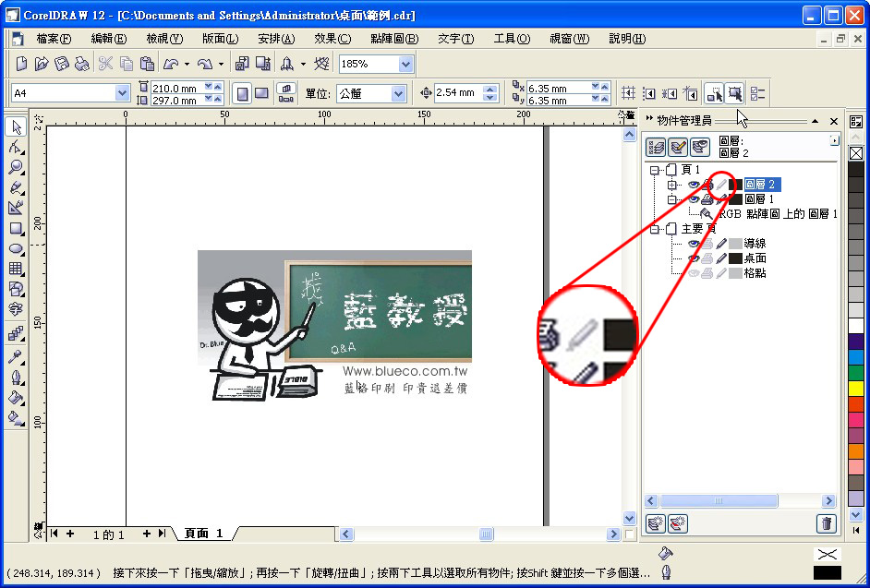Collapse the 頁 1 tree node
Image resolution: width=870 pixels, height=588 pixels.
(654, 170)
